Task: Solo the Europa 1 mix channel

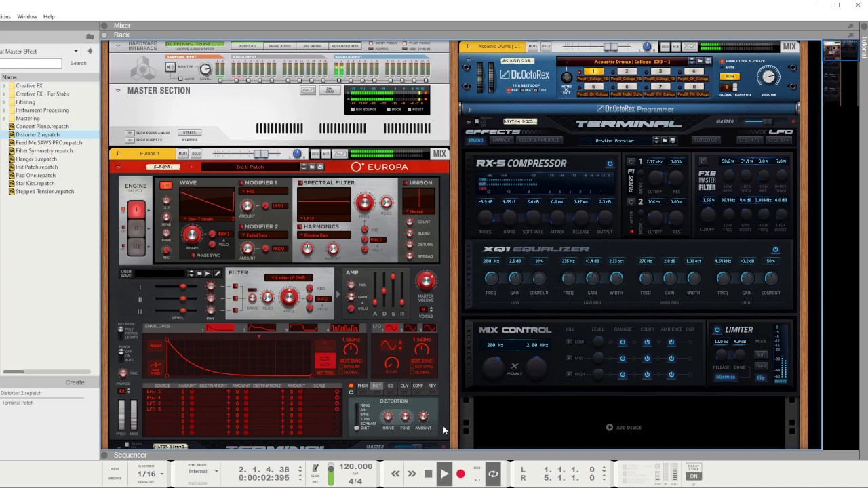Action: [x=196, y=154]
